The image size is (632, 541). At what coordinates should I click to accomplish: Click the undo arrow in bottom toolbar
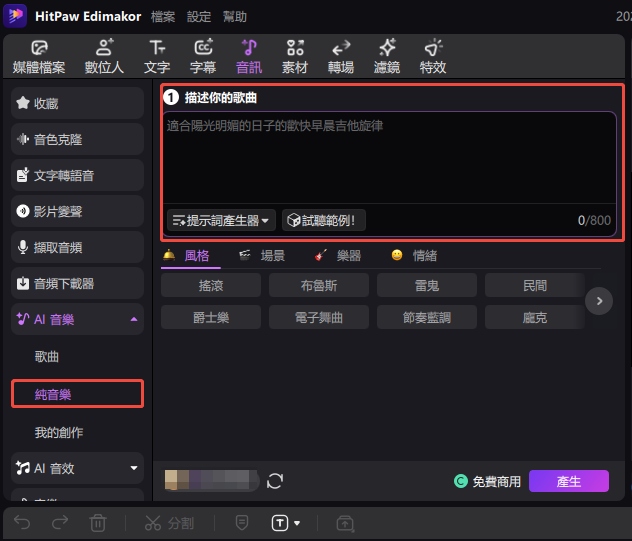click(22, 522)
